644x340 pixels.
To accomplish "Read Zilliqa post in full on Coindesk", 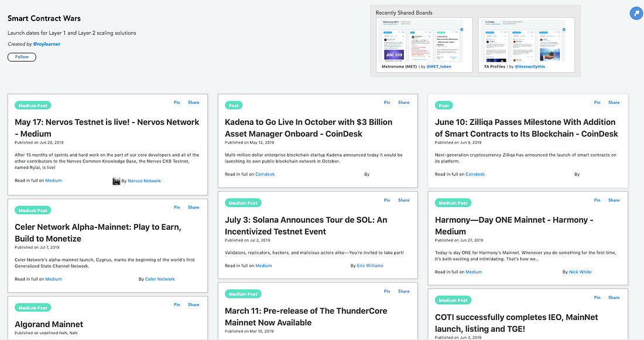I will (475, 174).
